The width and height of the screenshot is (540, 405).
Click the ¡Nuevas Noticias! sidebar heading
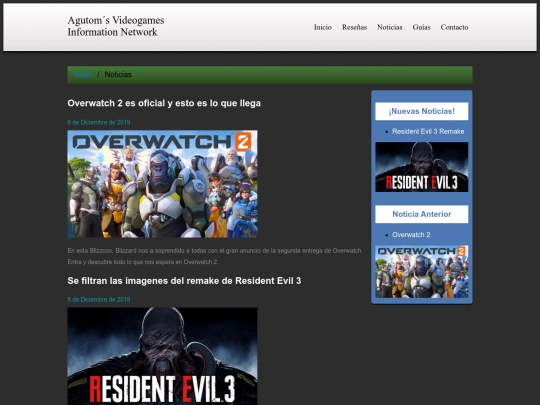coord(422,111)
